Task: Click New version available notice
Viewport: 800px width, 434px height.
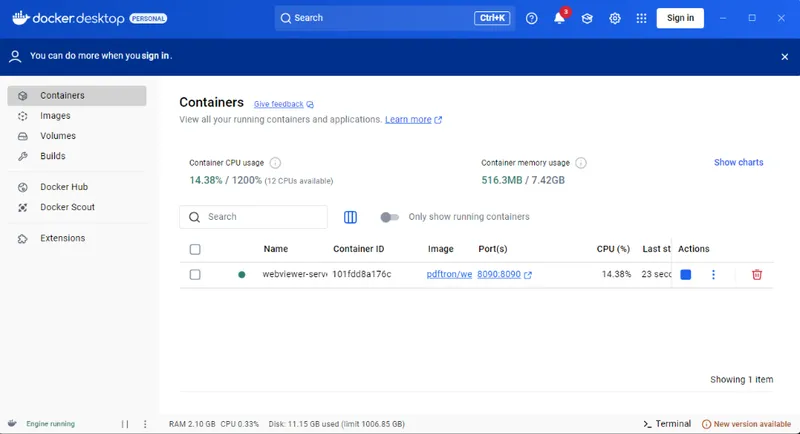Action: [752, 424]
